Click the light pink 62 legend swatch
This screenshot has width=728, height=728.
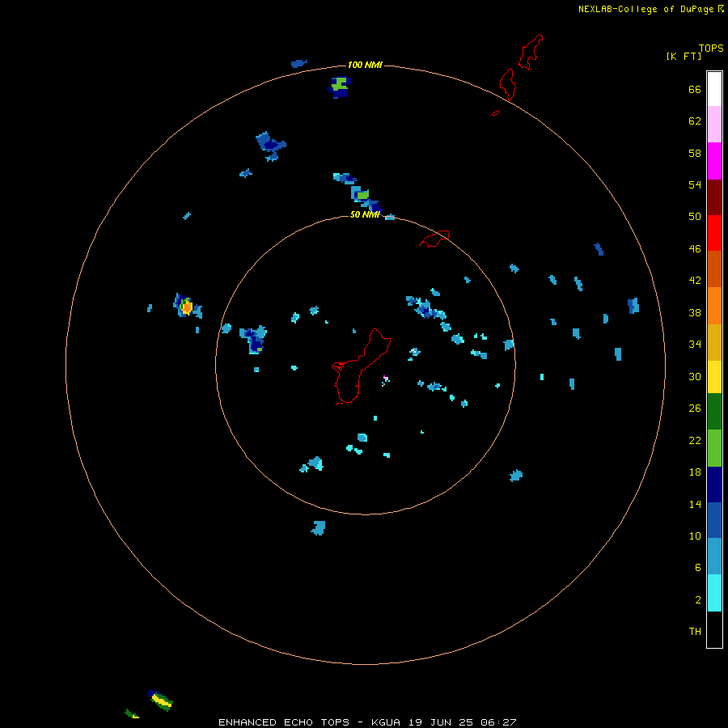tap(714, 124)
